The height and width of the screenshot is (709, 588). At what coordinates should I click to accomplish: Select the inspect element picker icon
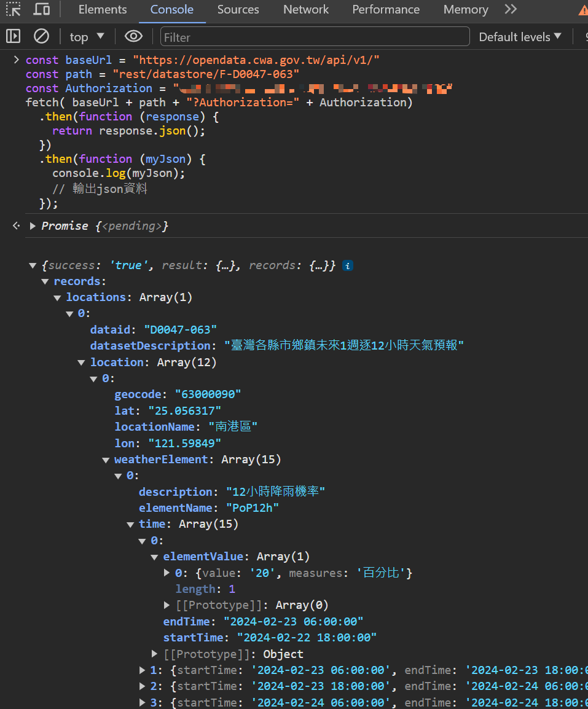tap(13, 10)
